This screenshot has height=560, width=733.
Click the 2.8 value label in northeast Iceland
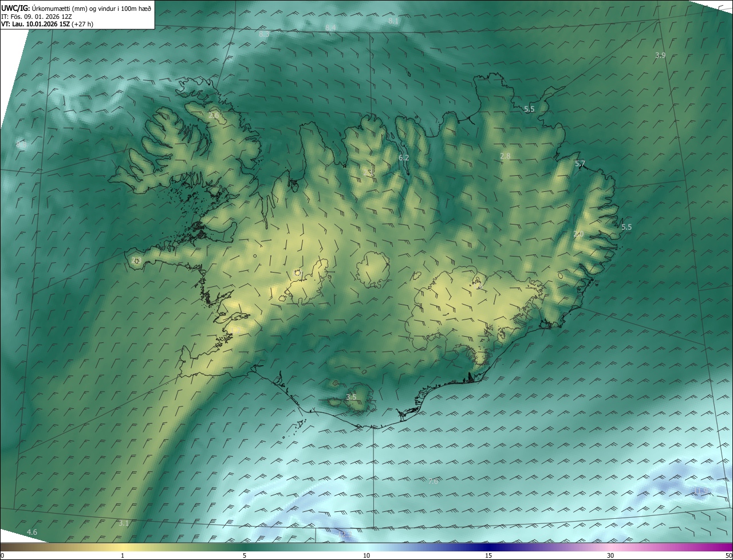pos(505,156)
